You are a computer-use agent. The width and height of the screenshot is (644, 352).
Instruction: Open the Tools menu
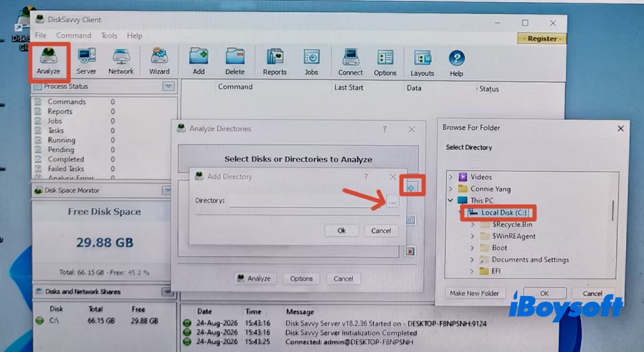point(109,35)
